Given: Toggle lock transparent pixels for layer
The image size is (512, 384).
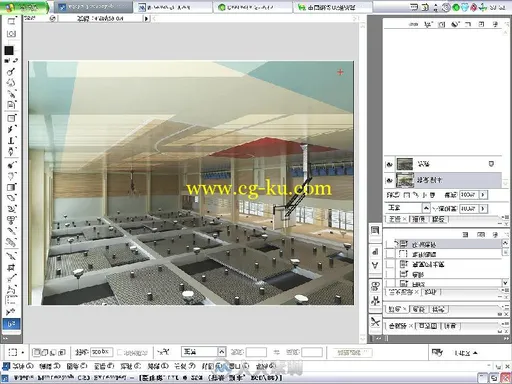Looking at the screenshot, I should pos(407,194).
